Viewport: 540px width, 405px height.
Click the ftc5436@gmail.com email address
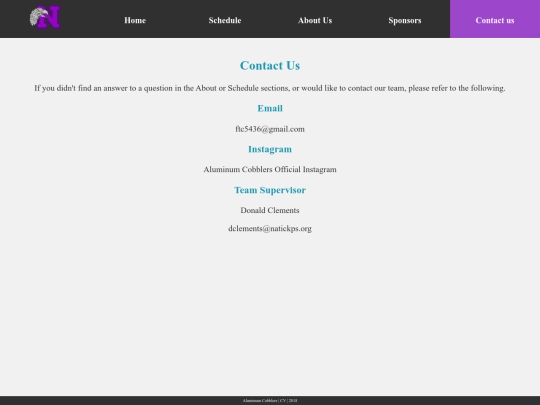click(x=270, y=129)
